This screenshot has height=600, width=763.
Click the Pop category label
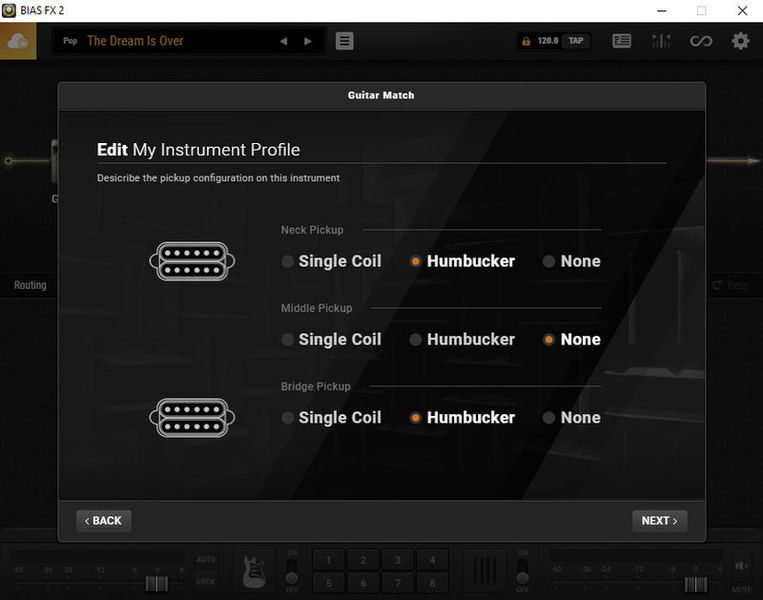[x=70, y=41]
